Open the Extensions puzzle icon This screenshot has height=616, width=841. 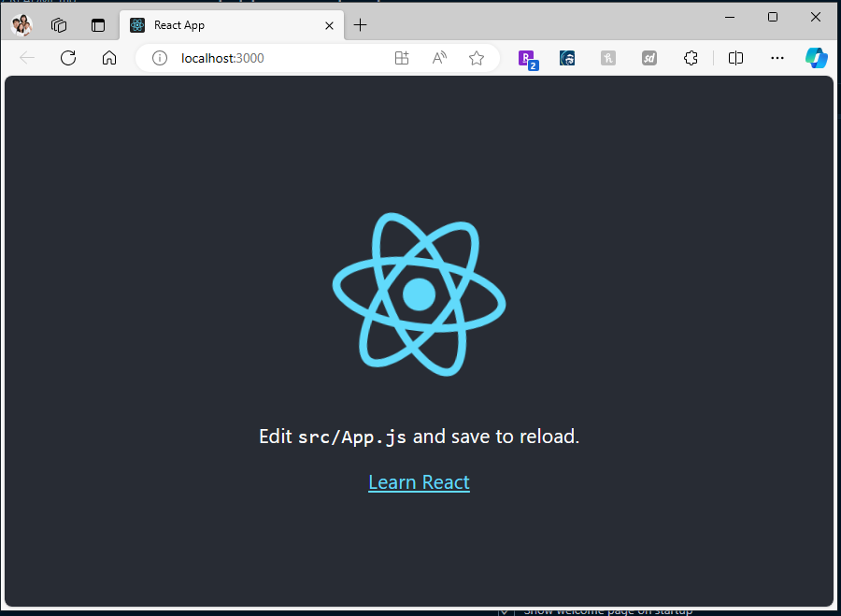[691, 58]
